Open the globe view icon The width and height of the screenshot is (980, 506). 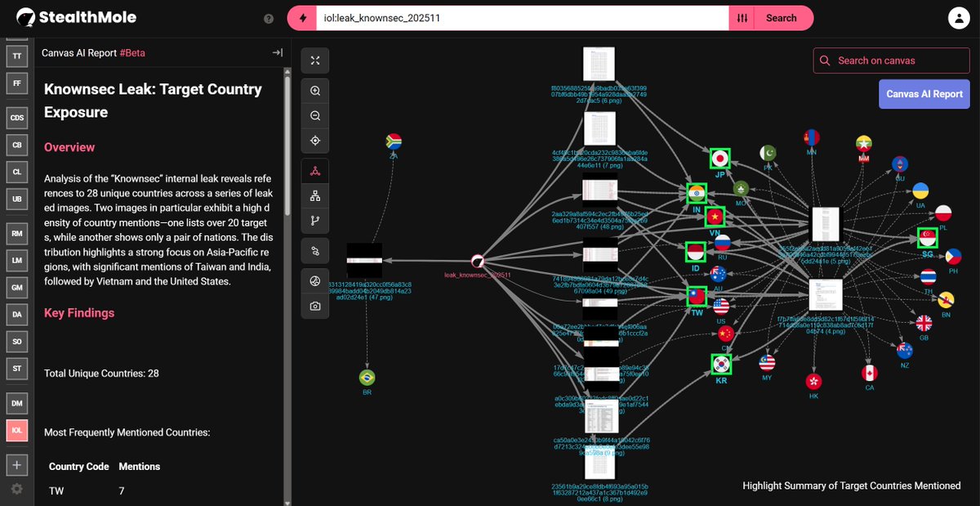pyautogui.click(x=314, y=280)
